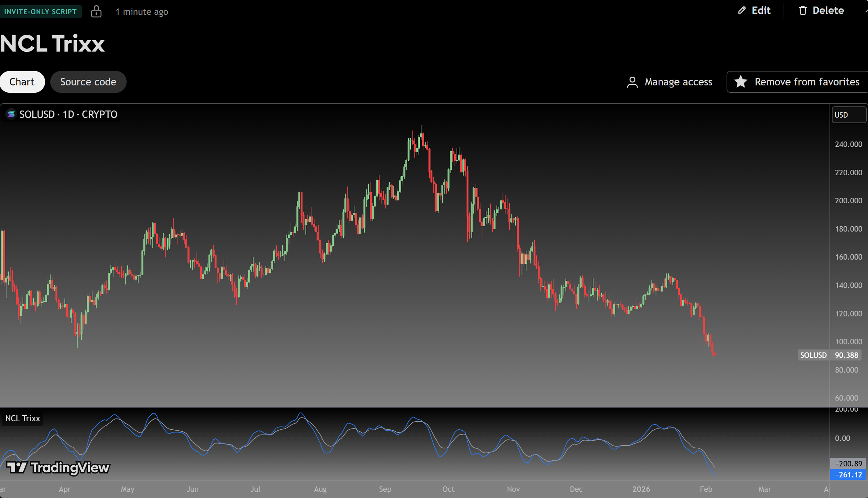
Task: Click the trash can Delete icon
Action: [803, 10]
